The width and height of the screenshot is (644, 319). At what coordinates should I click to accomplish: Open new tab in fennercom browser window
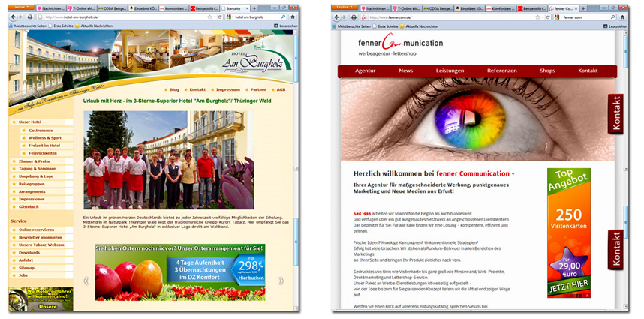[582, 8]
